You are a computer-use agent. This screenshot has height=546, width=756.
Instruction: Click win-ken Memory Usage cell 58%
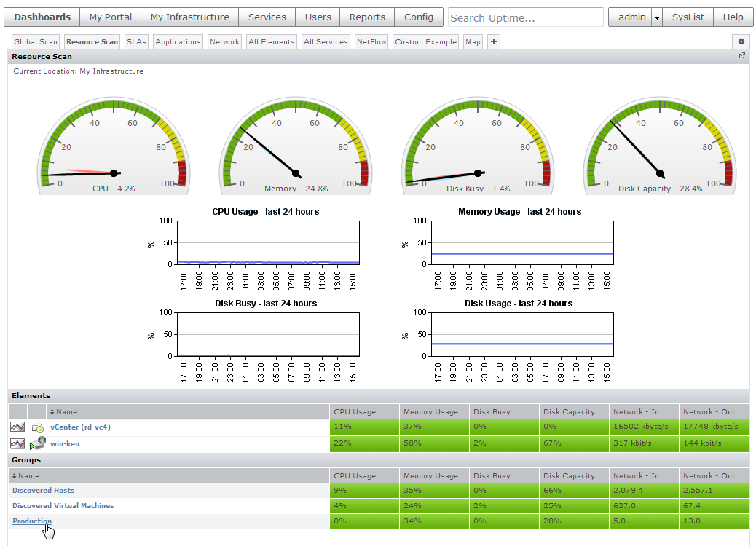coord(434,444)
